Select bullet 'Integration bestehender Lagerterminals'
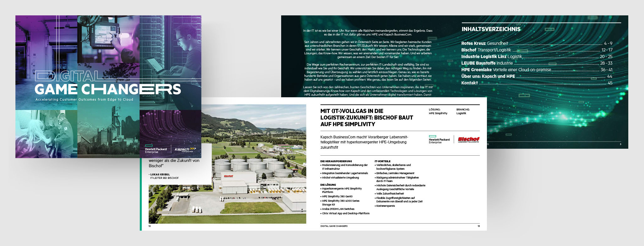Image resolution: width=644 pixels, height=246 pixels. click(344, 173)
